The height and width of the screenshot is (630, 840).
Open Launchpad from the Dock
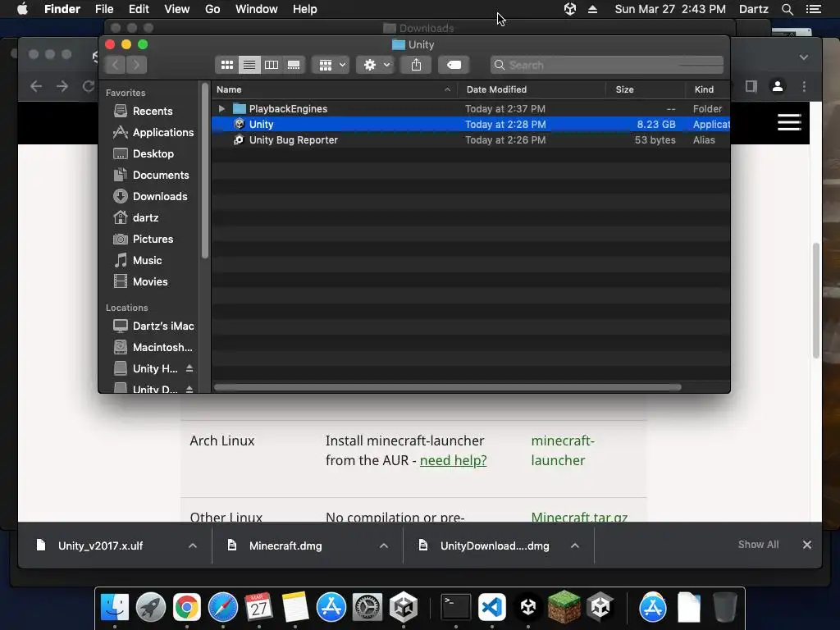[151, 607]
